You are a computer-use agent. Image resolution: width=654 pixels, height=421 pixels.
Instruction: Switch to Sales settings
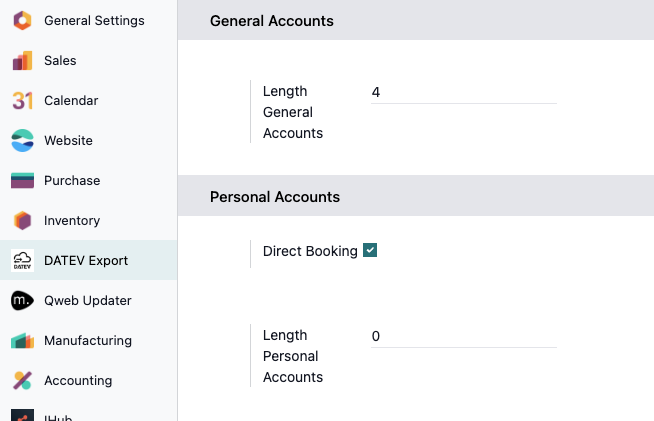coord(89,61)
